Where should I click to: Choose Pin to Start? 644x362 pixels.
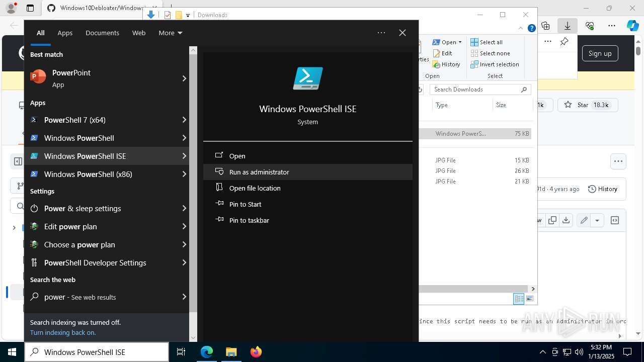click(x=308, y=204)
